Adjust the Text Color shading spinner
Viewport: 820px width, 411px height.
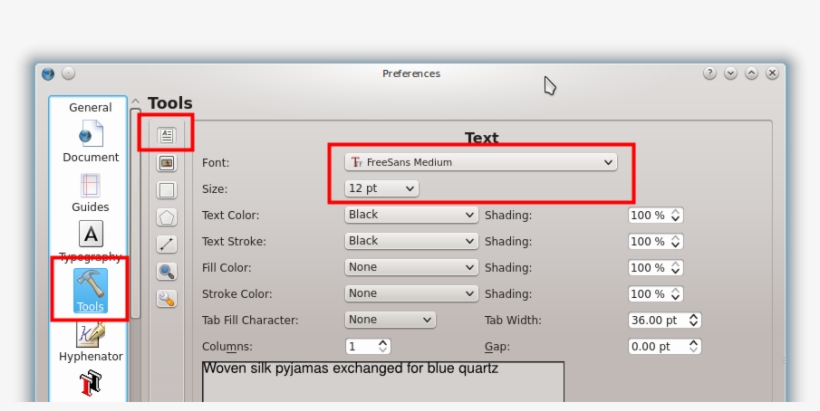tap(656, 215)
